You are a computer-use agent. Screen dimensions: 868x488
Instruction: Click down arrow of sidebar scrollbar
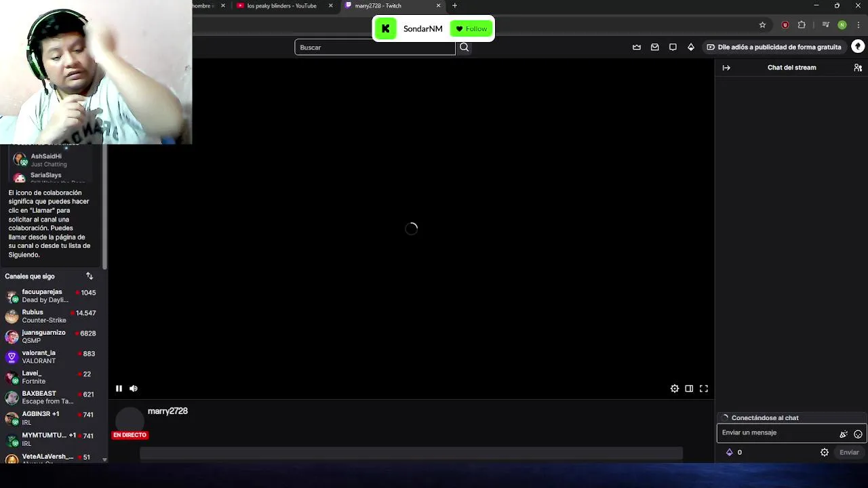[x=104, y=460]
